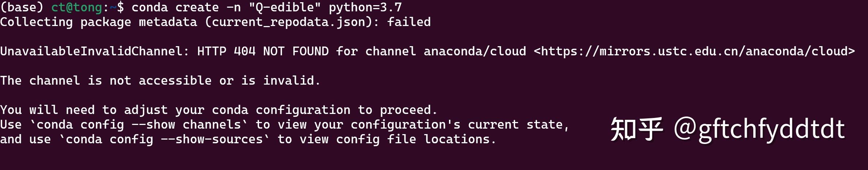Click the Zhihu watermark logo text
This screenshot has width=868, height=170.
636,129
